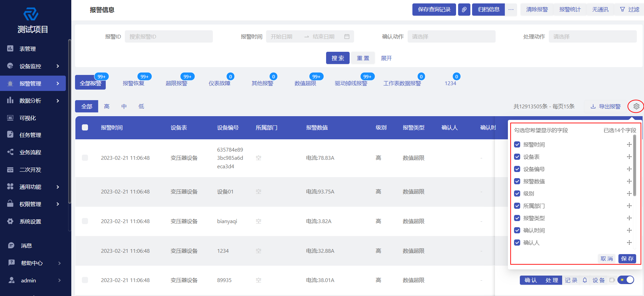Expand admin account menu arrow

coord(59,280)
